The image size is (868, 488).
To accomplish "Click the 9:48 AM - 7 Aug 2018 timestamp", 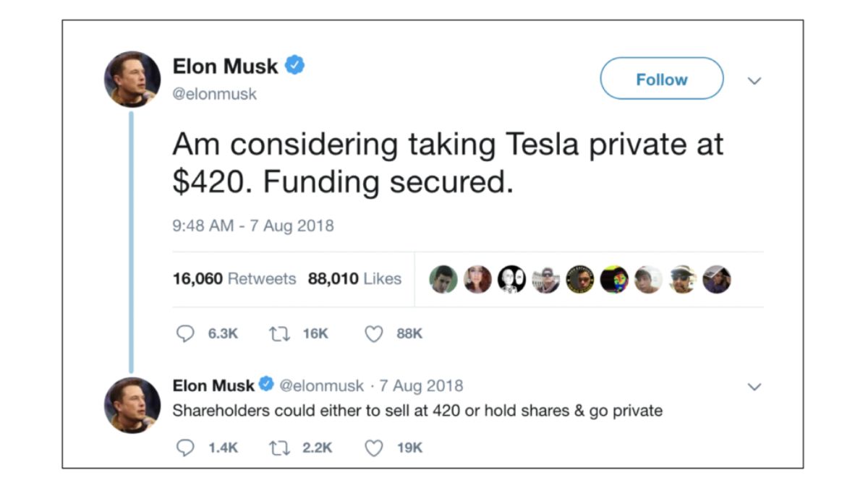I will point(253,226).
